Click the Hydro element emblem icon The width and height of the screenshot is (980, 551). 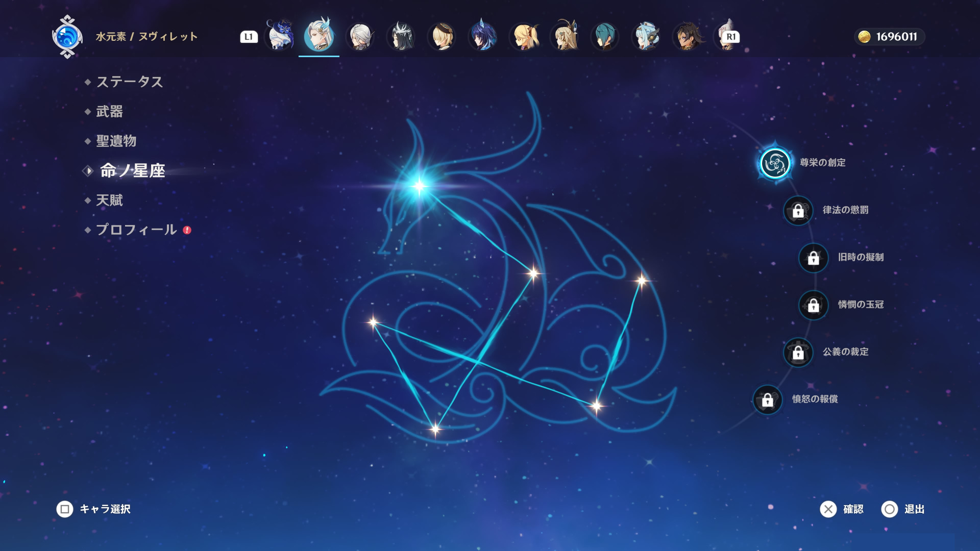67,37
